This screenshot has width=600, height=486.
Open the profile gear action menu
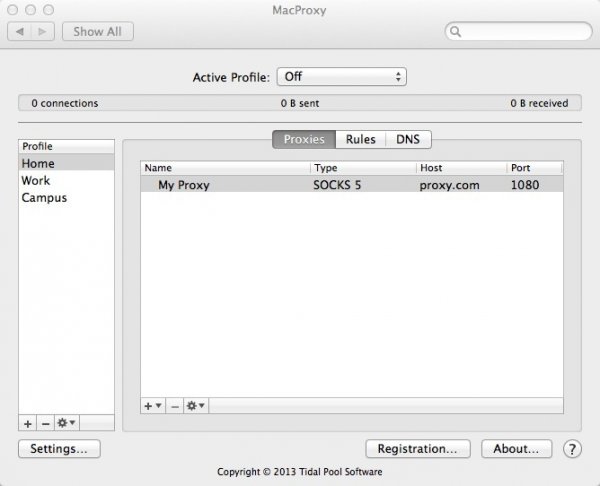[67, 423]
